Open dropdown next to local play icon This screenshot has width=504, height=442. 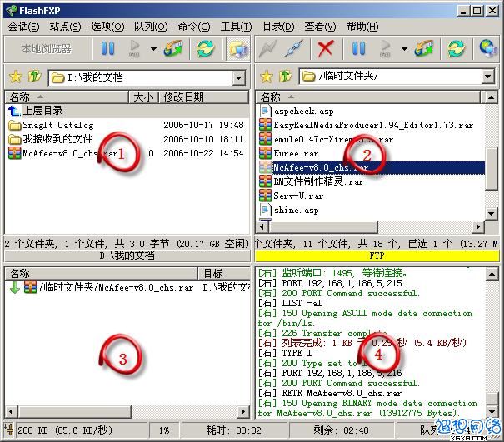(x=153, y=49)
